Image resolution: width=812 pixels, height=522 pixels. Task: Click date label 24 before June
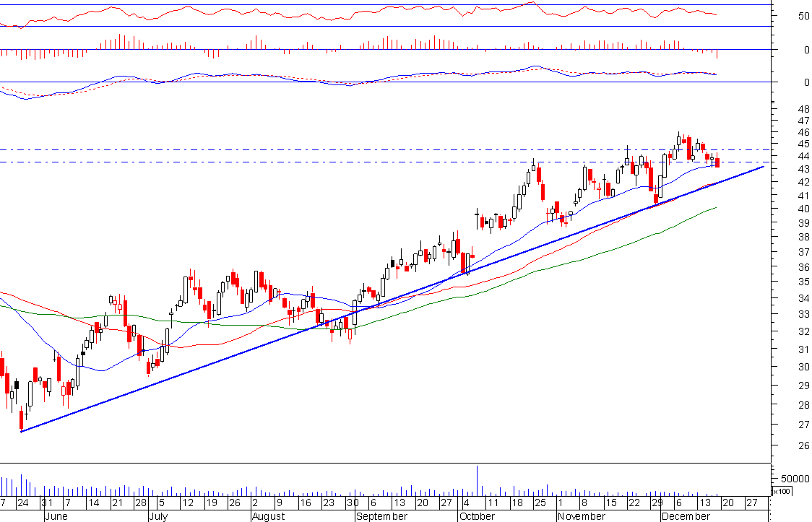click(23, 503)
